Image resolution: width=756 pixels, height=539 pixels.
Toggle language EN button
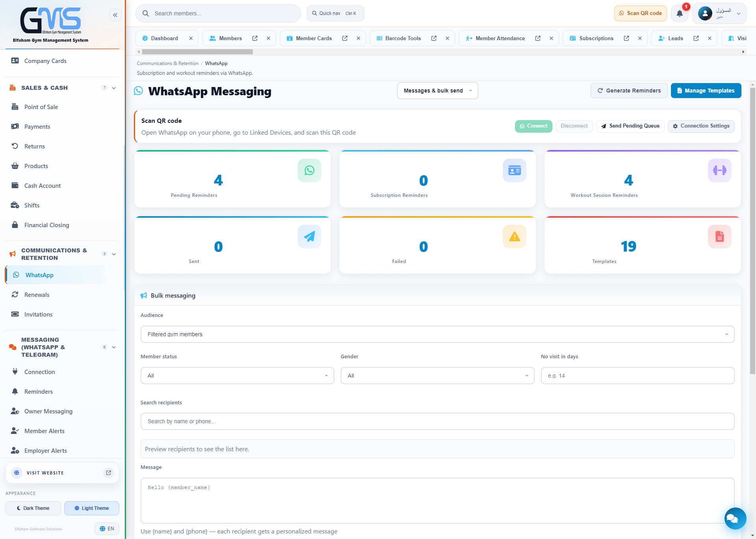point(107,529)
